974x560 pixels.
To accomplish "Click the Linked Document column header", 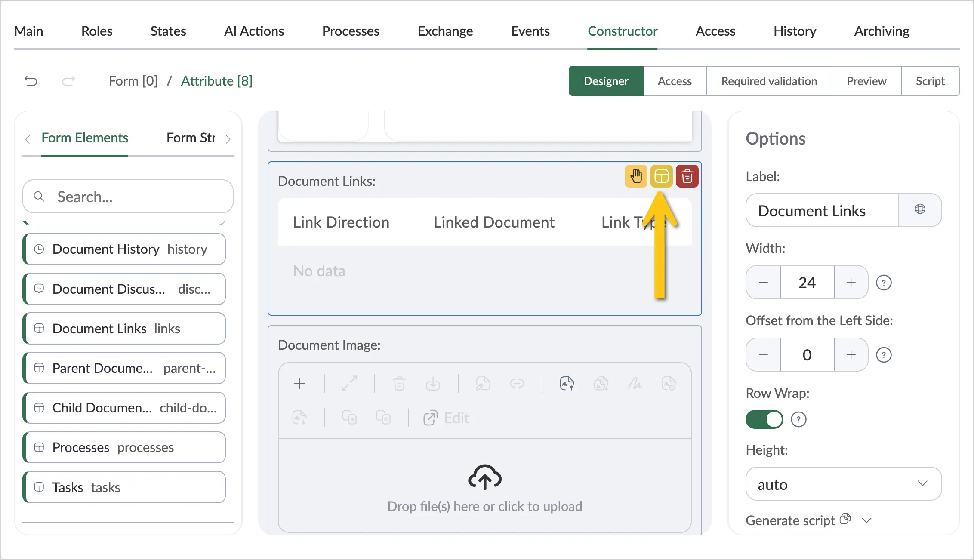I will (x=494, y=222).
